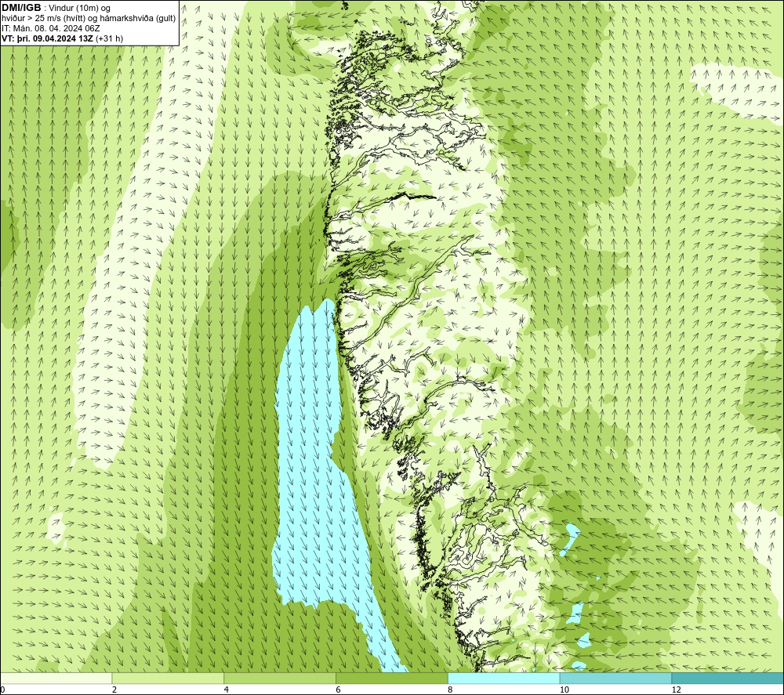
Task: Click the large cyan wind area offshore
Action: [x=315, y=475]
